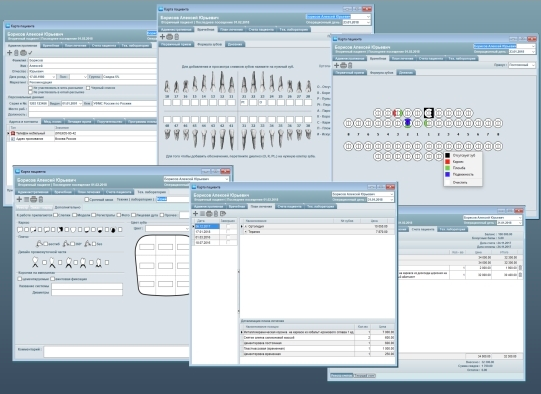This screenshot has height=394, width=541.
Task: Tick the SMS mailing opt-out checkbox
Action: point(31,88)
